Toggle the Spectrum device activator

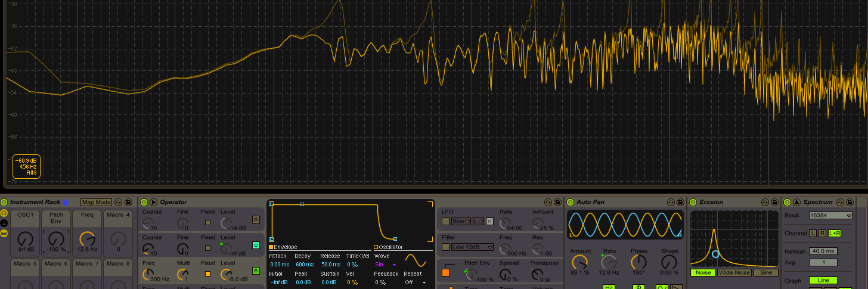tap(787, 202)
